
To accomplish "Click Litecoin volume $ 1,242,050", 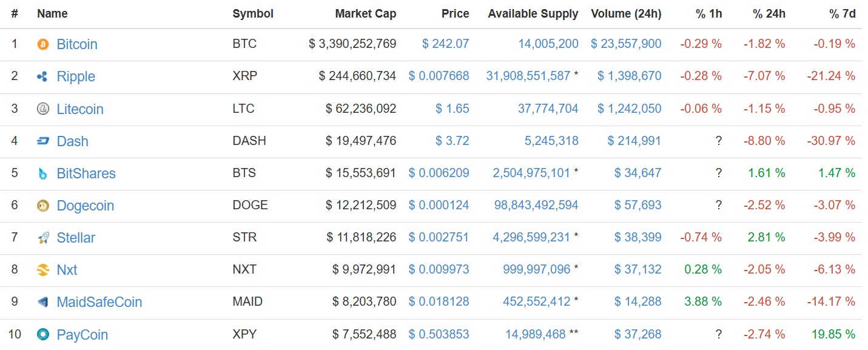I will pyautogui.click(x=630, y=109).
